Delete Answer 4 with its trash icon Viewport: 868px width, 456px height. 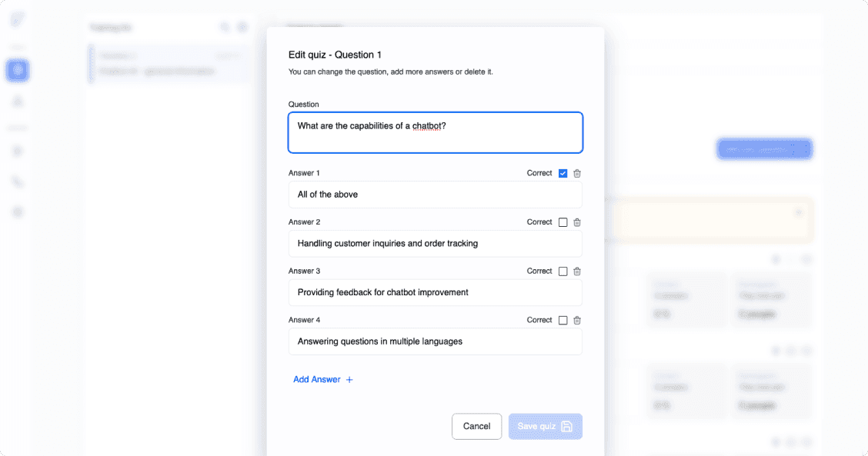click(577, 321)
